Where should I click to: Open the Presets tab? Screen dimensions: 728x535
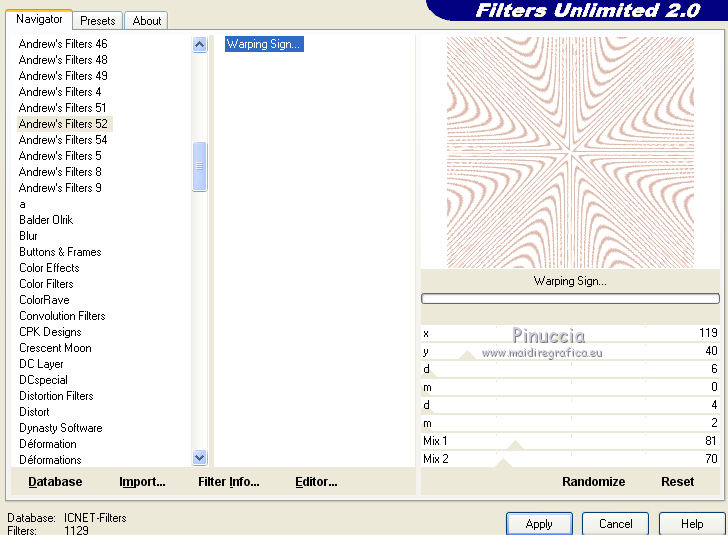click(x=98, y=21)
